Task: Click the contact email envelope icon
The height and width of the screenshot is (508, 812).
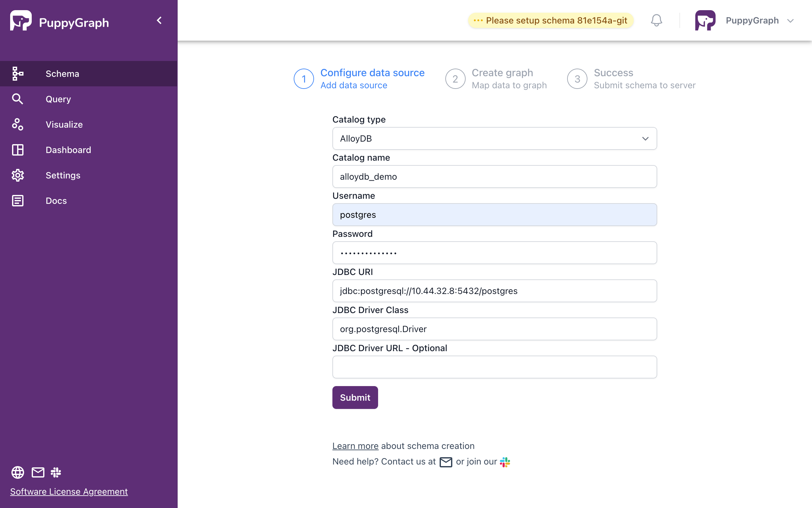Action: click(x=446, y=462)
